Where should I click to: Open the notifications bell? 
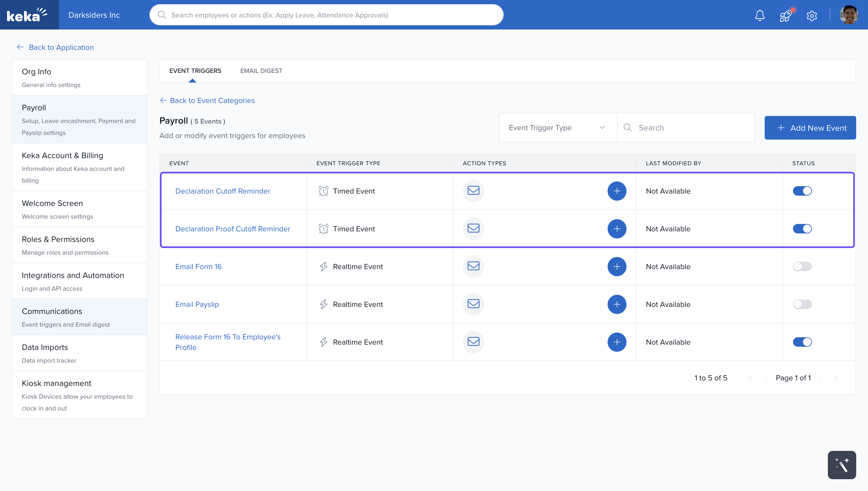click(759, 15)
